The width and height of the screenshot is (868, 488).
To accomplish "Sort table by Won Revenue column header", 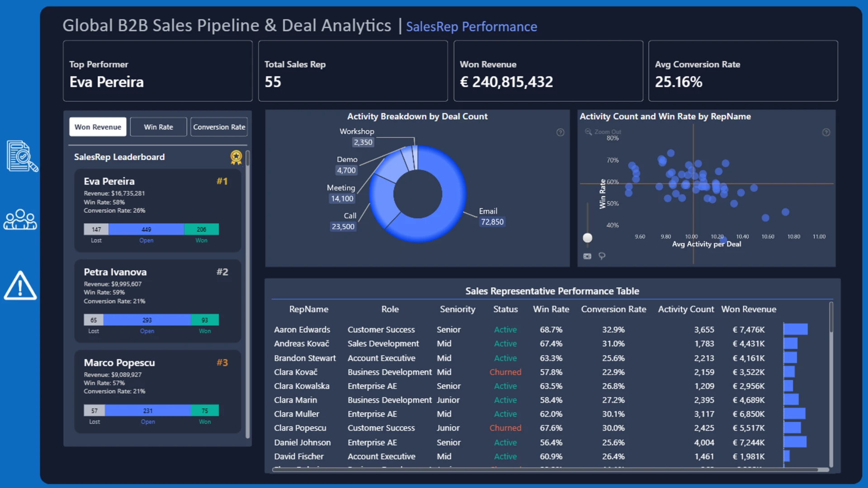I will click(749, 309).
